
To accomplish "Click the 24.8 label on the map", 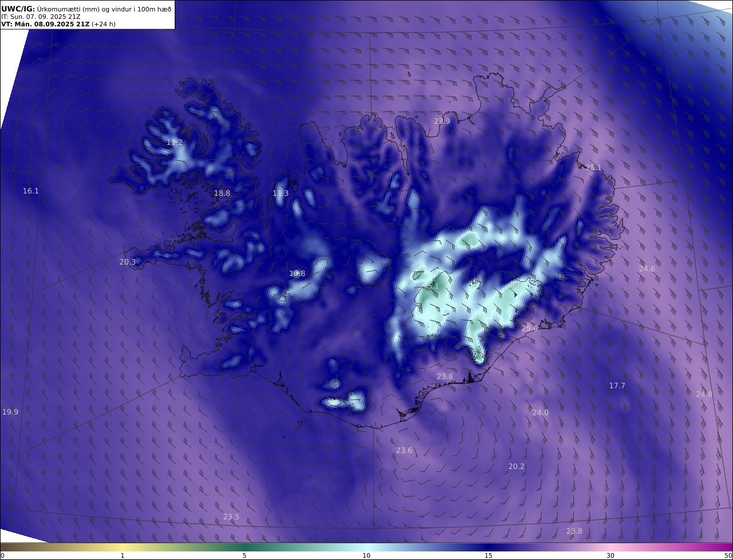I will (704, 395).
